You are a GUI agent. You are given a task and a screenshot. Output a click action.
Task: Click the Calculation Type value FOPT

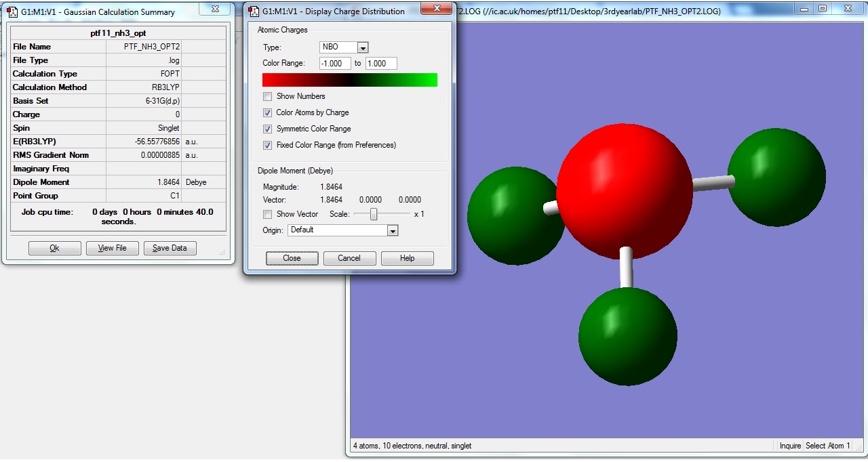pos(170,74)
